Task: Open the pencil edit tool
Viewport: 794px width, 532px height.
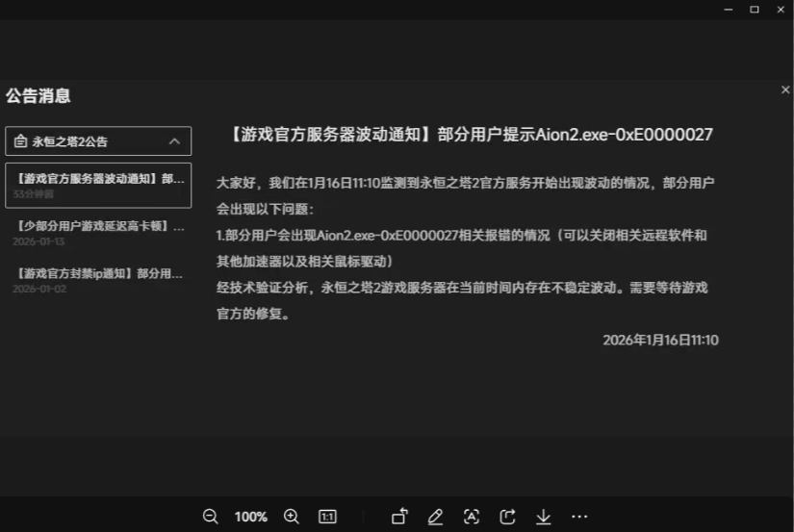Action: [x=435, y=517]
